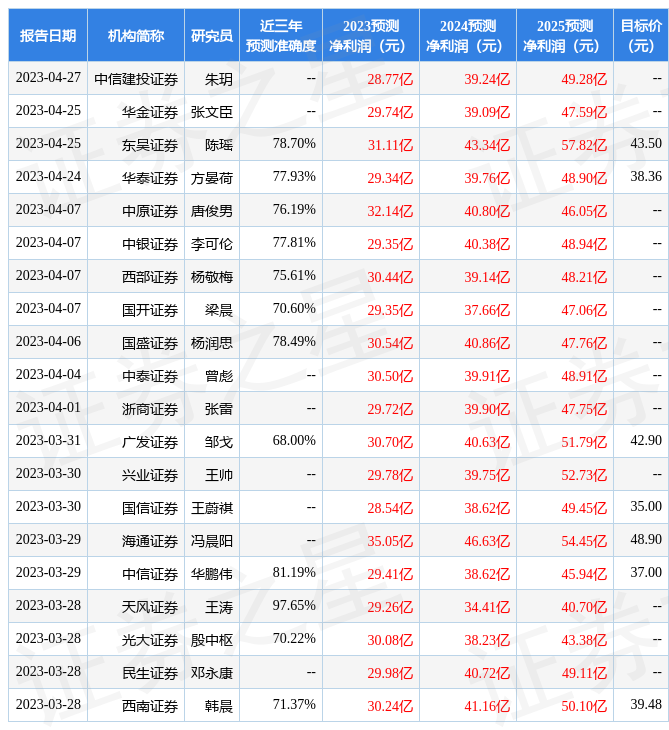Click the 近三年预测准确度 column header
Screen dimensions: 669x730
tap(281, 35)
